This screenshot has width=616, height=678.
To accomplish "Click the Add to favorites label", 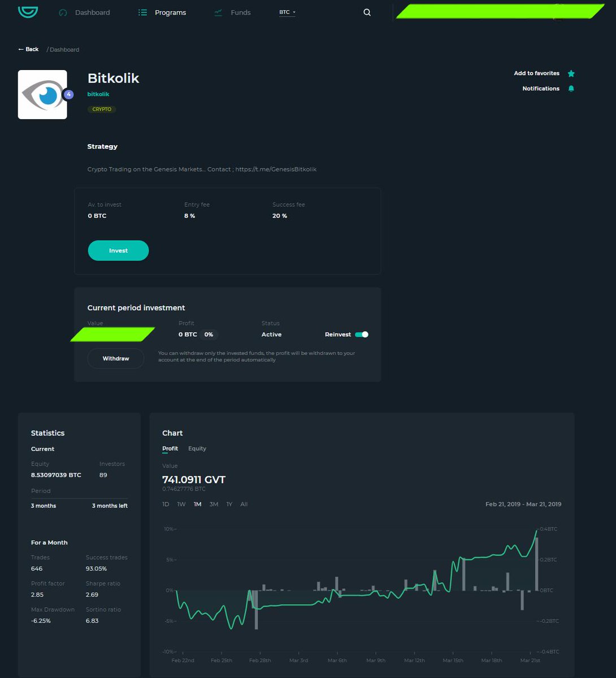I will [x=537, y=73].
